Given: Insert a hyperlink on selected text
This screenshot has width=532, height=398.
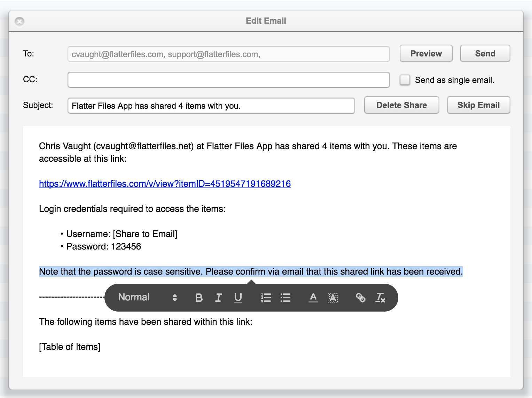Looking at the screenshot, I should click(360, 298).
